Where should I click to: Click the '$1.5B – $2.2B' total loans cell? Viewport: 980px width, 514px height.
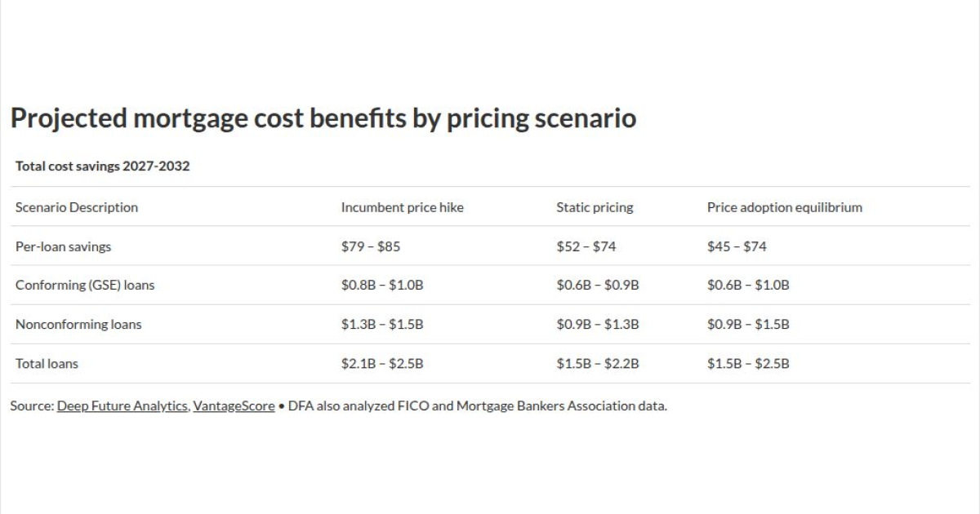tap(598, 364)
